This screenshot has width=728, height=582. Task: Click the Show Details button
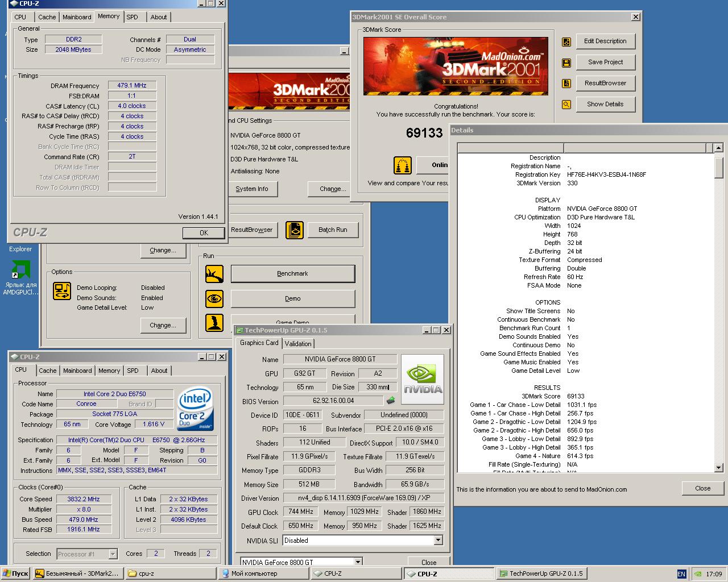tap(605, 105)
